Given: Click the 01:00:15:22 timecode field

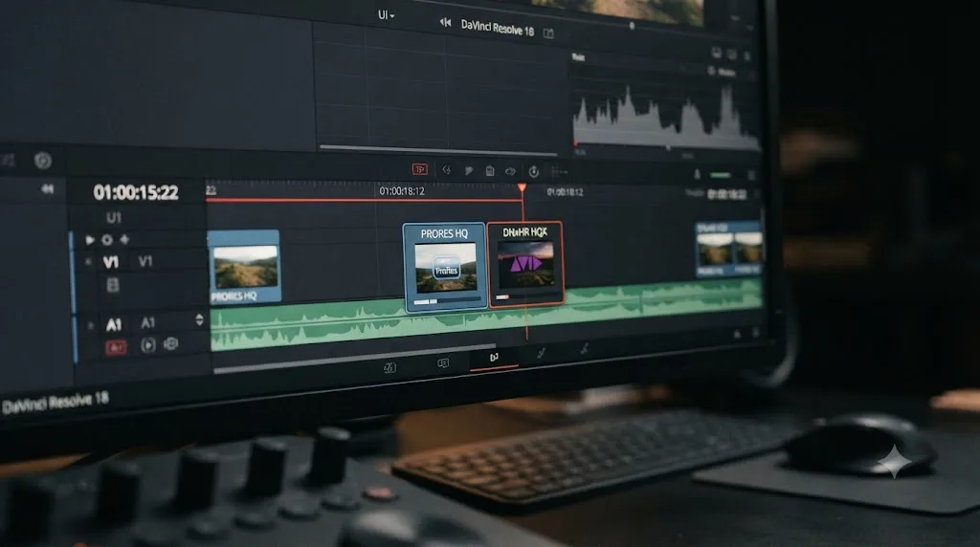Looking at the screenshot, I should point(136,192).
